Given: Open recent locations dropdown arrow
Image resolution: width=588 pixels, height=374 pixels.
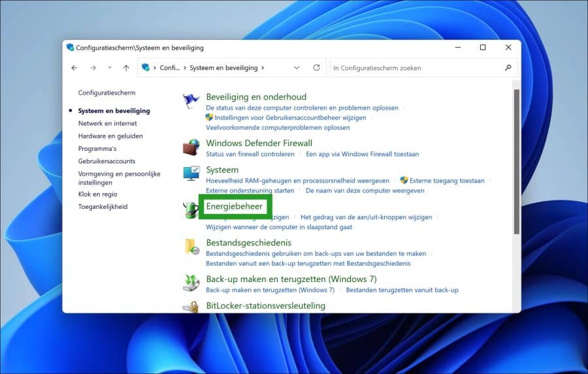Looking at the screenshot, I should tap(110, 68).
